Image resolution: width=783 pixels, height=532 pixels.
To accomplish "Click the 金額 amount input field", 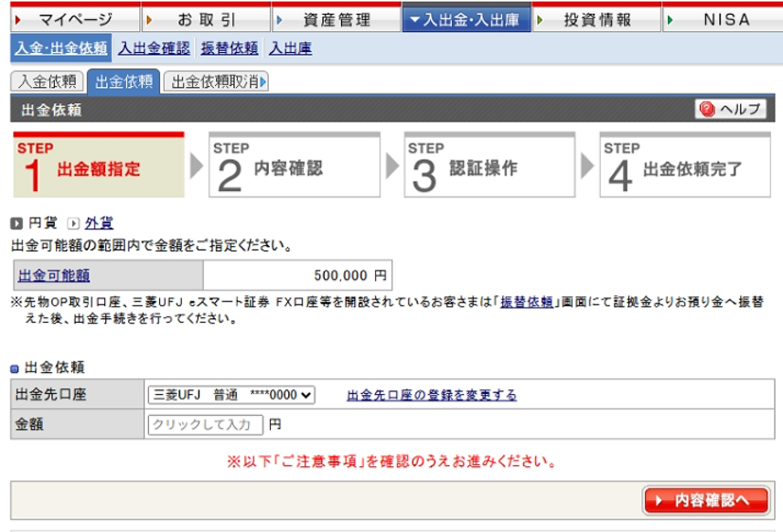I will 205,424.
